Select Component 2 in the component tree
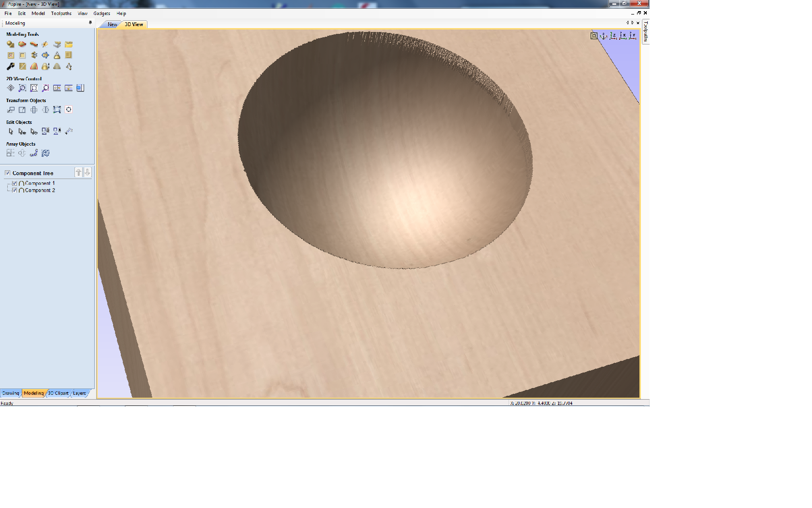Viewport: 812px width, 508px height. (40, 190)
